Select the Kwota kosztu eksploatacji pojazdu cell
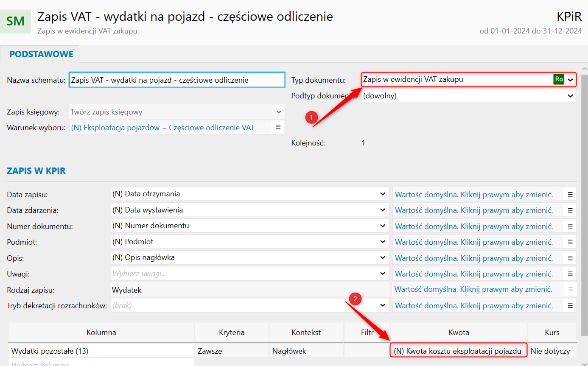The width and height of the screenshot is (588, 366). tap(458, 351)
